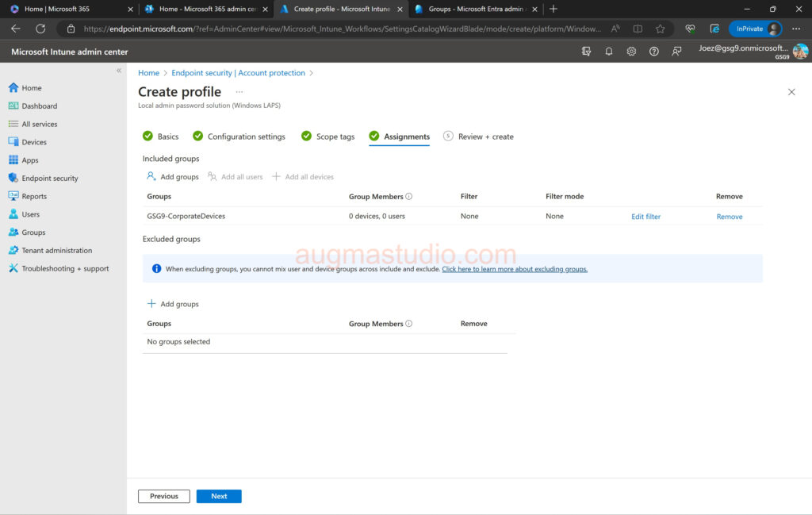Open browser Settings and more menu

tap(796, 29)
